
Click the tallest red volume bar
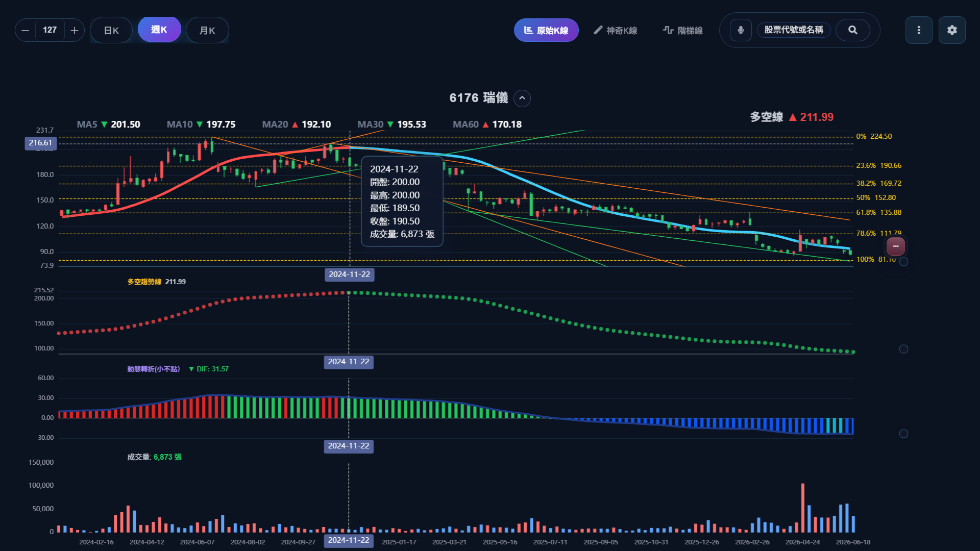tap(803, 508)
